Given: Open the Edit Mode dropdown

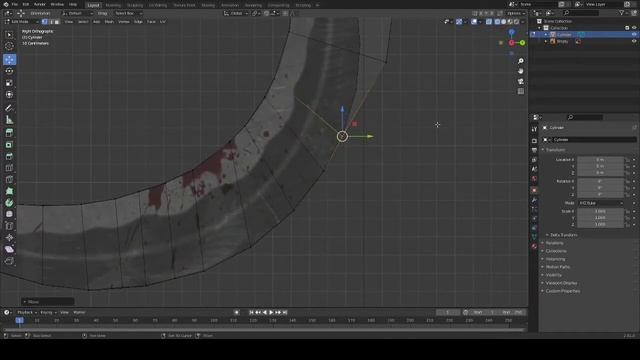Looking at the screenshot, I should 22,22.
